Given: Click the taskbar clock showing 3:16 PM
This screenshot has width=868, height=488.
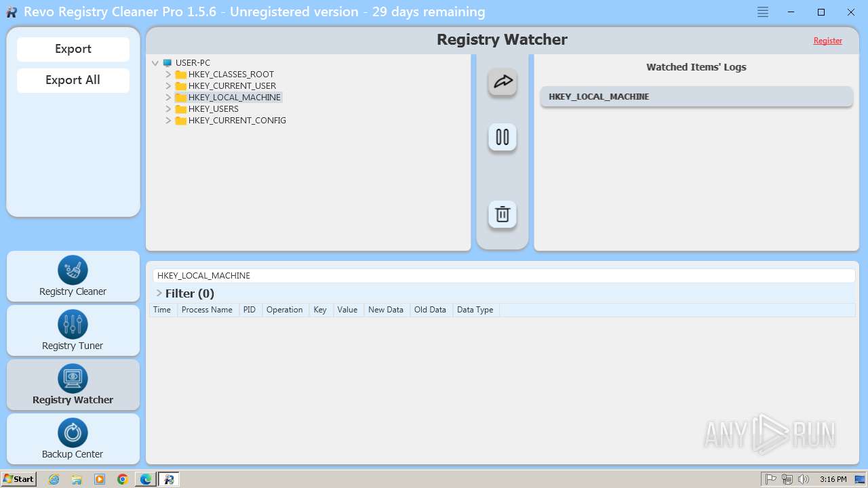Looking at the screenshot, I should point(833,479).
